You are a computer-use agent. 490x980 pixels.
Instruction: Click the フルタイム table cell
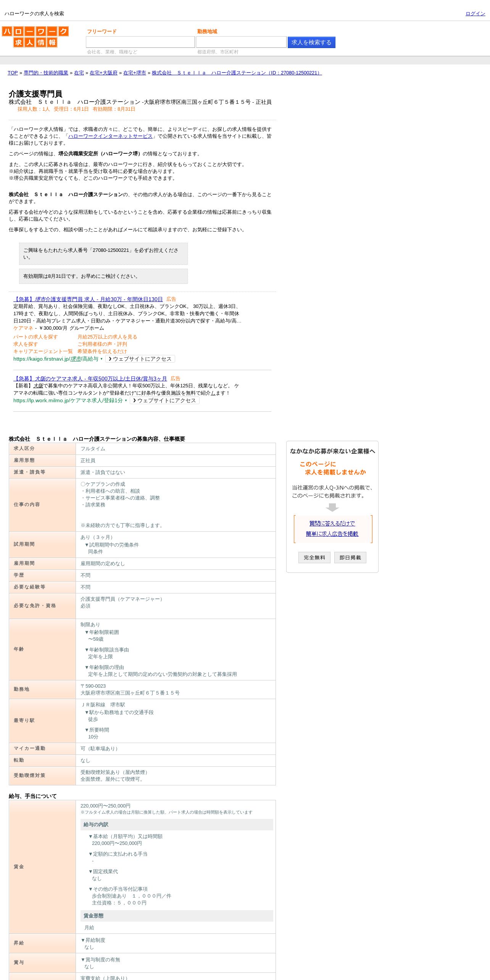click(x=176, y=449)
